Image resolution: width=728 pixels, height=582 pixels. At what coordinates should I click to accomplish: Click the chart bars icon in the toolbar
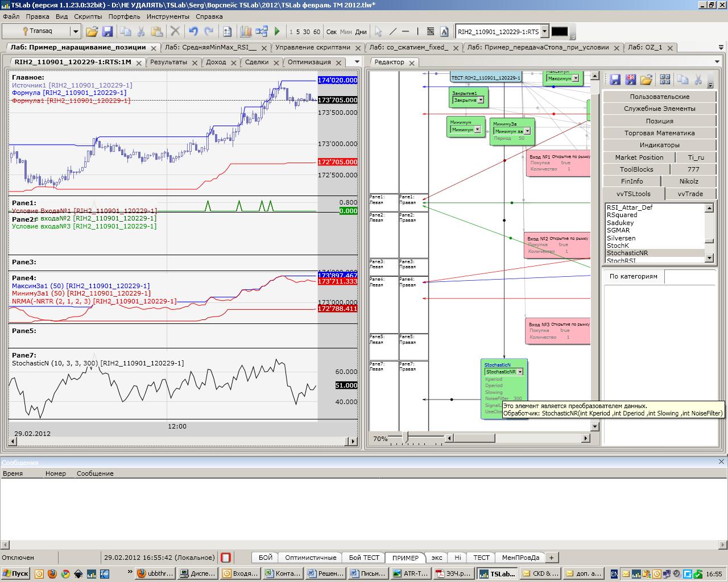246,32
